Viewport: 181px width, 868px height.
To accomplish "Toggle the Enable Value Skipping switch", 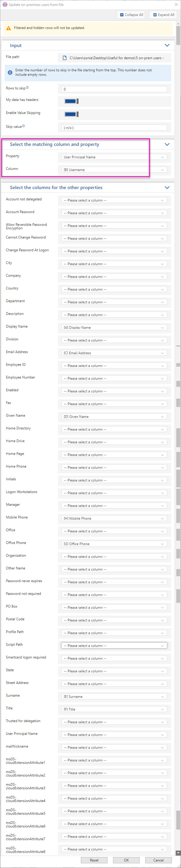I will 71,114.
